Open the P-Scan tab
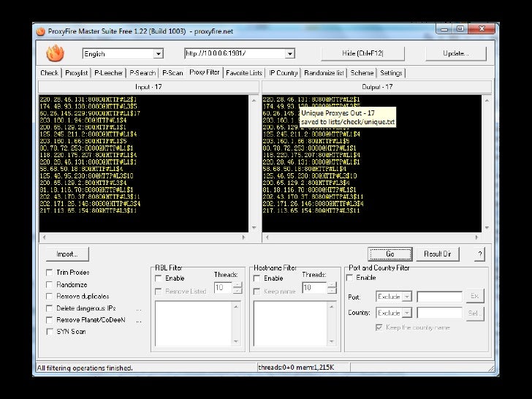 pyautogui.click(x=172, y=72)
